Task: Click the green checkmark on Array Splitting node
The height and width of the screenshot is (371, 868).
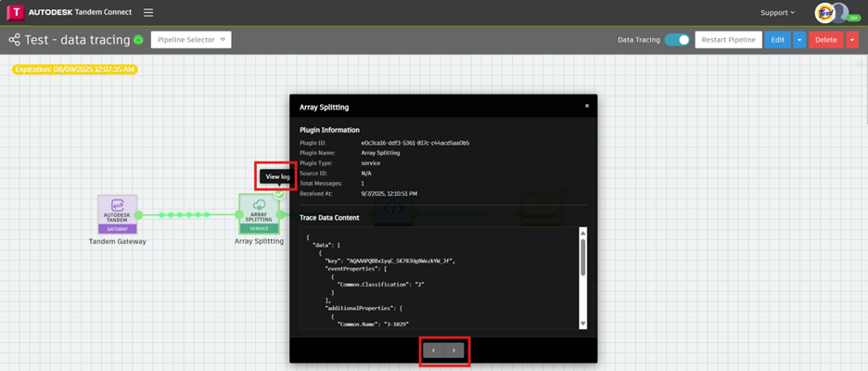Action: 279,195
